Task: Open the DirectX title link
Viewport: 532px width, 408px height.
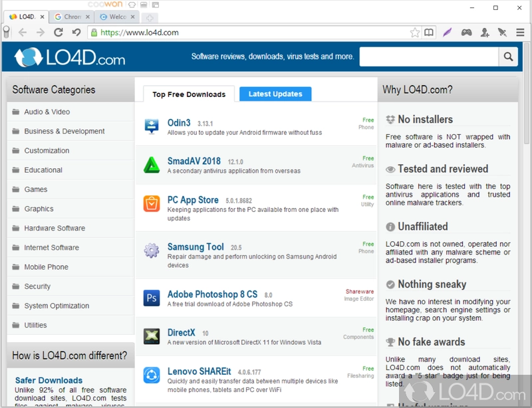Action: tap(181, 332)
